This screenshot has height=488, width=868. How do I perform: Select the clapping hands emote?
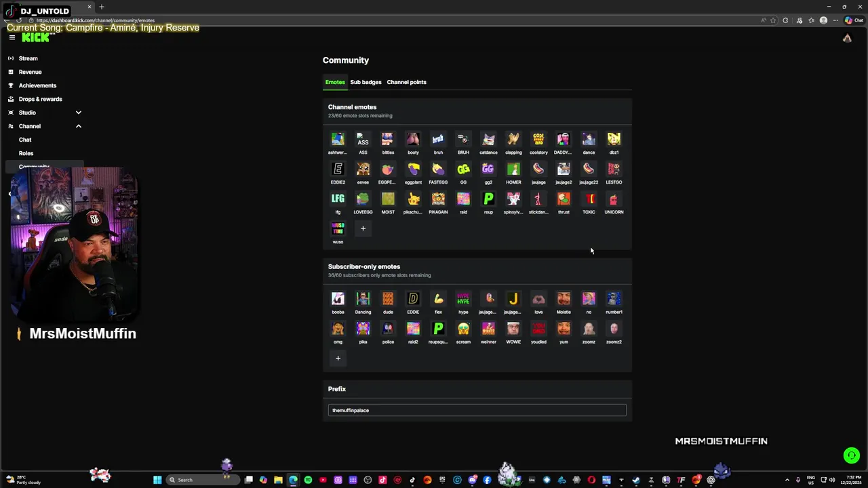tap(513, 140)
